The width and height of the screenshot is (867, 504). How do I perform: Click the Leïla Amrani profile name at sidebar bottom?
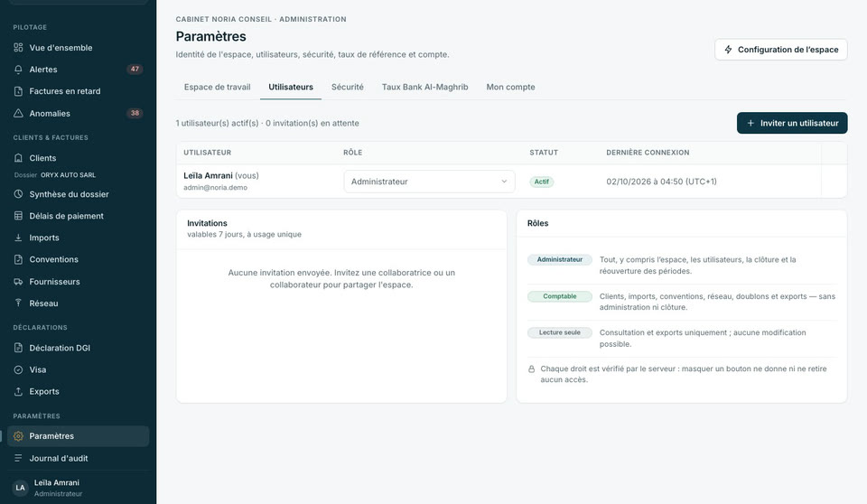point(56,482)
